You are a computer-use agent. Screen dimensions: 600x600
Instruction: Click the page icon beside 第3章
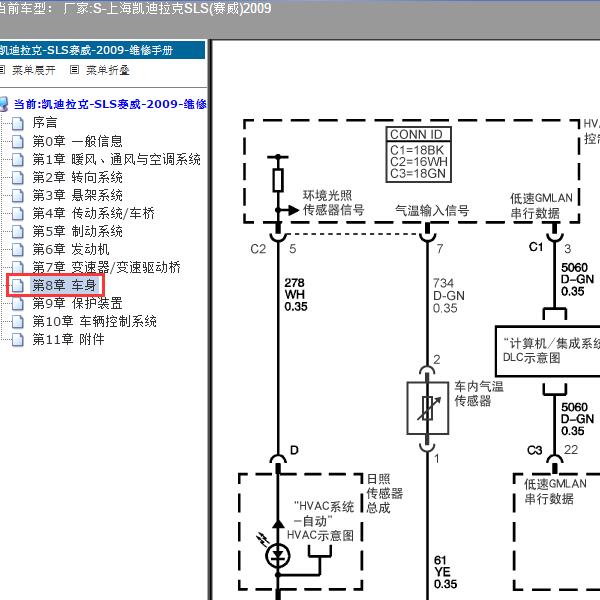[18, 195]
